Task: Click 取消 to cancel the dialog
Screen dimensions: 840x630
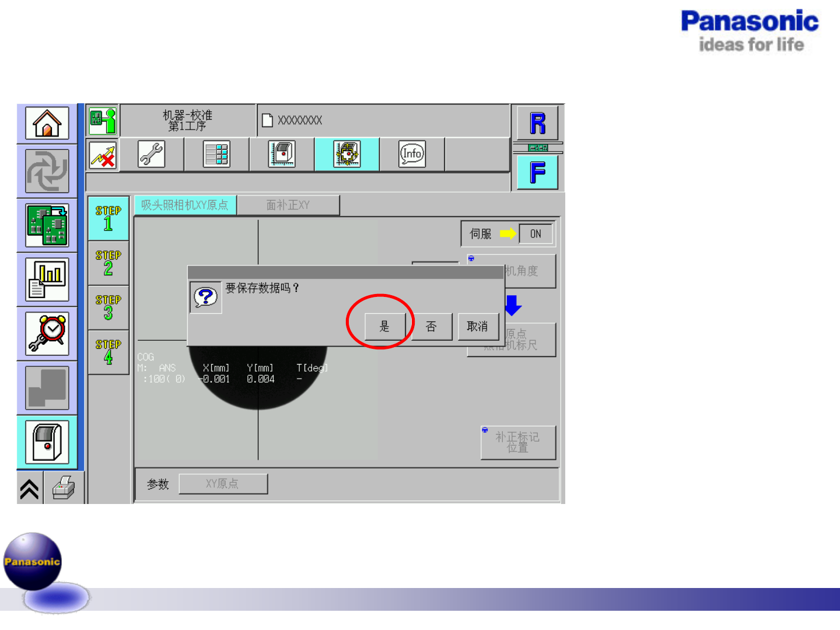Action: (478, 327)
